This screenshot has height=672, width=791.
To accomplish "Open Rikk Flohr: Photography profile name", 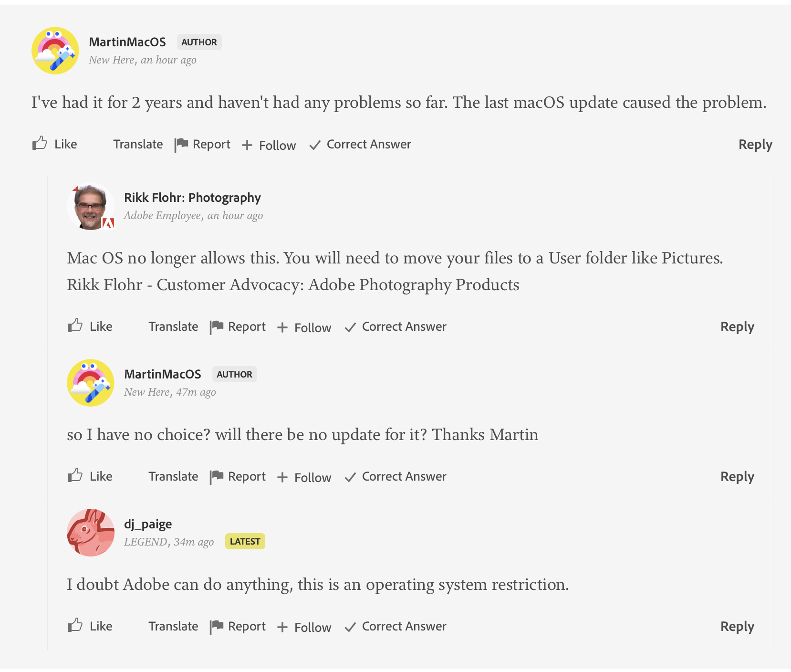I will [x=192, y=198].
